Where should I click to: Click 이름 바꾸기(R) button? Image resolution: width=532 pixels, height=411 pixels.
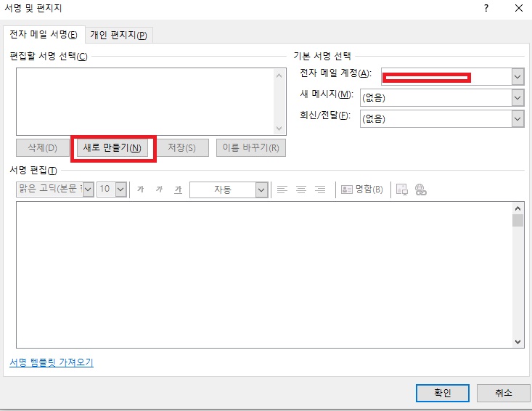250,147
